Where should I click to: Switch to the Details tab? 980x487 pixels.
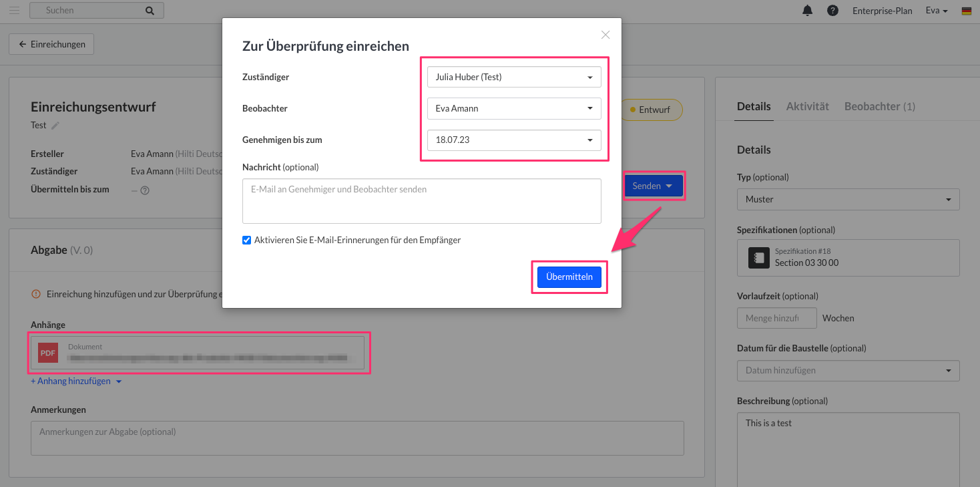click(754, 106)
